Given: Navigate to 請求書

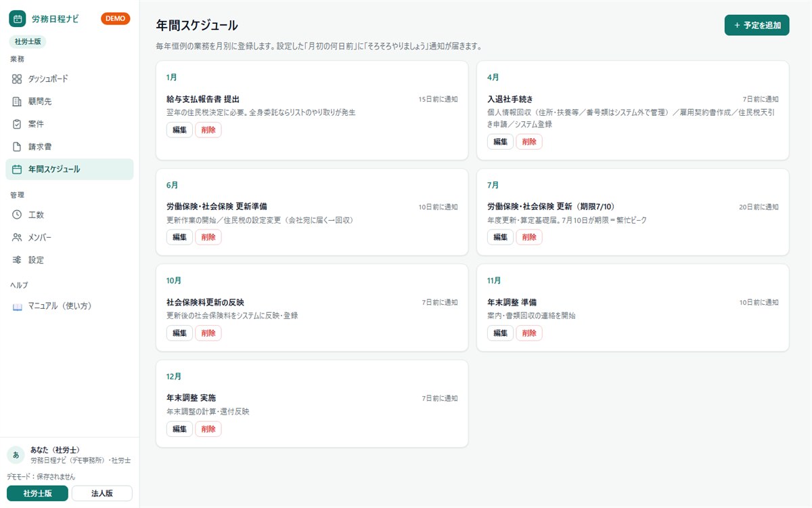Looking at the screenshot, I should click(x=70, y=147).
